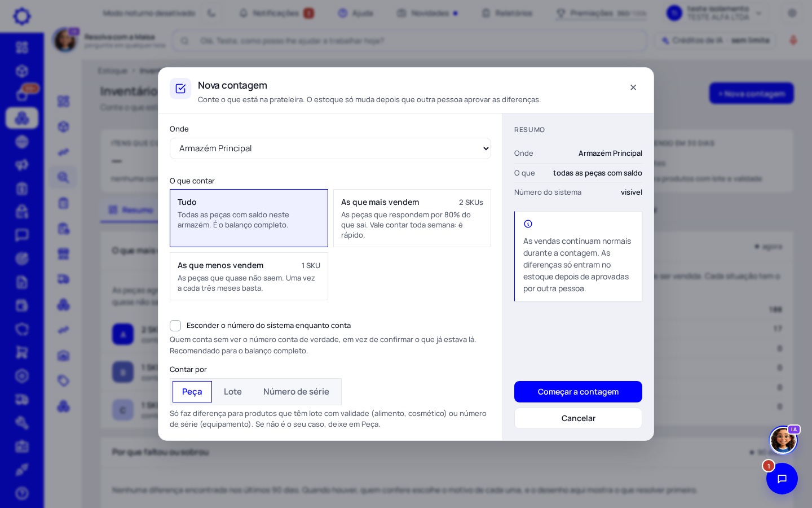
Task: Open the Onde warehouse dropdown
Action: pos(330,148)
